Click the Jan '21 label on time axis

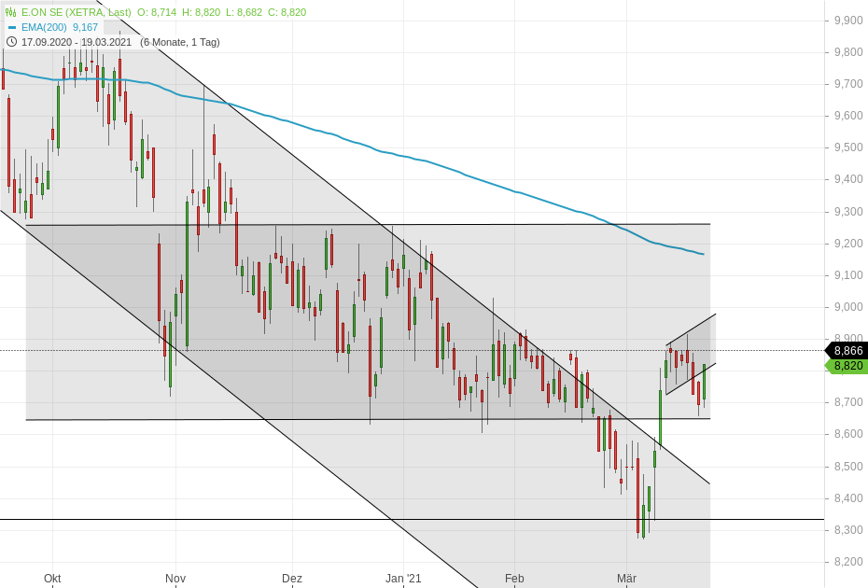point(403,579)
